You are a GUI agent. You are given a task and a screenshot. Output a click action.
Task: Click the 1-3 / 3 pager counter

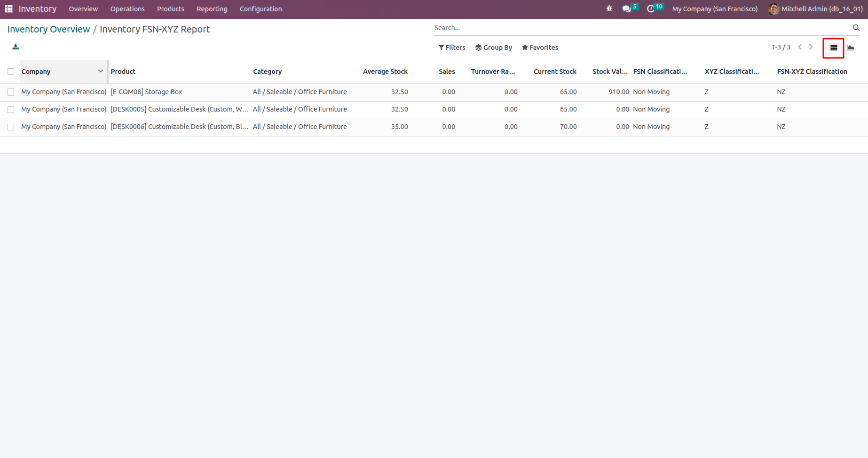(781, 47)
